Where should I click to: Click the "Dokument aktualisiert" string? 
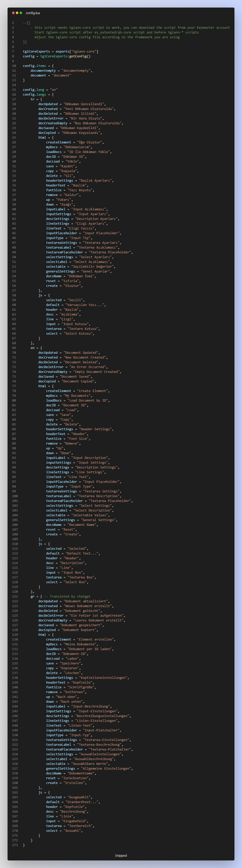(86, 601)
